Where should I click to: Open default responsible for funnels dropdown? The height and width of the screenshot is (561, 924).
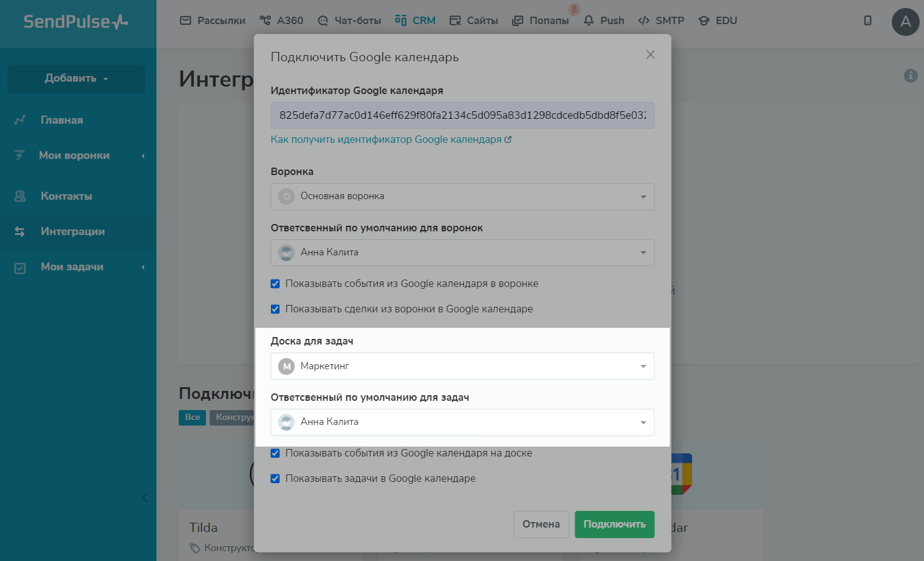(x=463, y=252)
